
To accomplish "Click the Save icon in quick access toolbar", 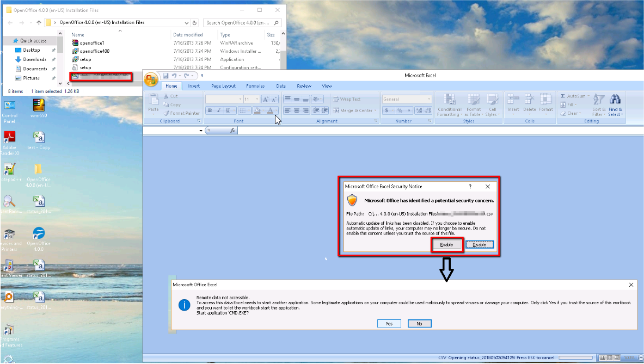I will (165, 76).
